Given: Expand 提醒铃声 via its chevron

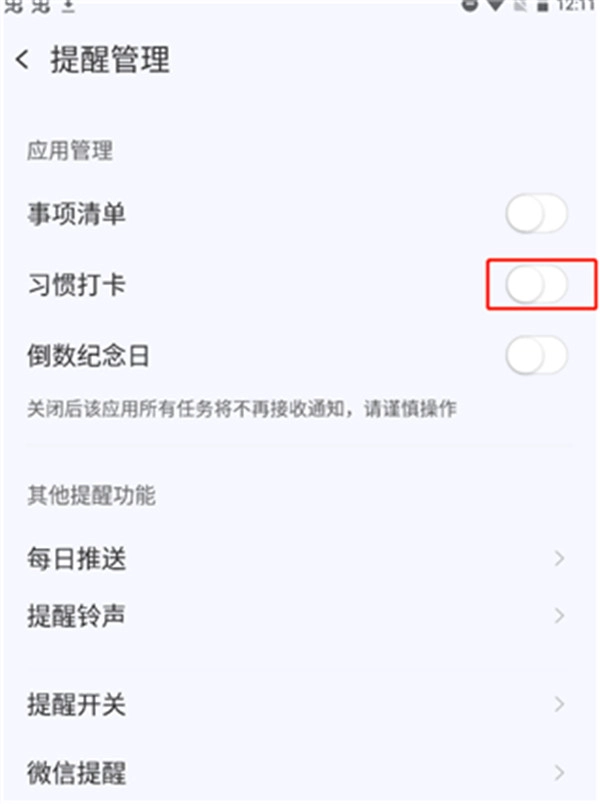Looking at the screenshot, I should coord(559,615).
